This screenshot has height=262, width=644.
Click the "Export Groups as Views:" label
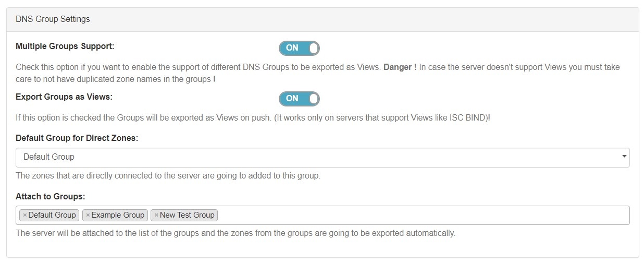point(64,97)
